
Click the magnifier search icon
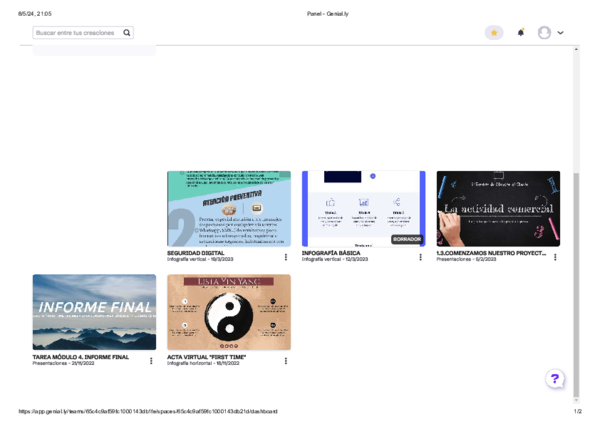click(127, 33)
